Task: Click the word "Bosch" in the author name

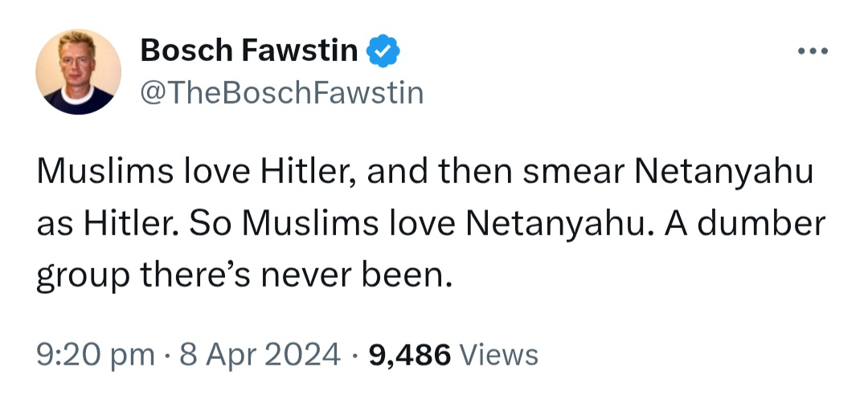Action: point(186,51)
